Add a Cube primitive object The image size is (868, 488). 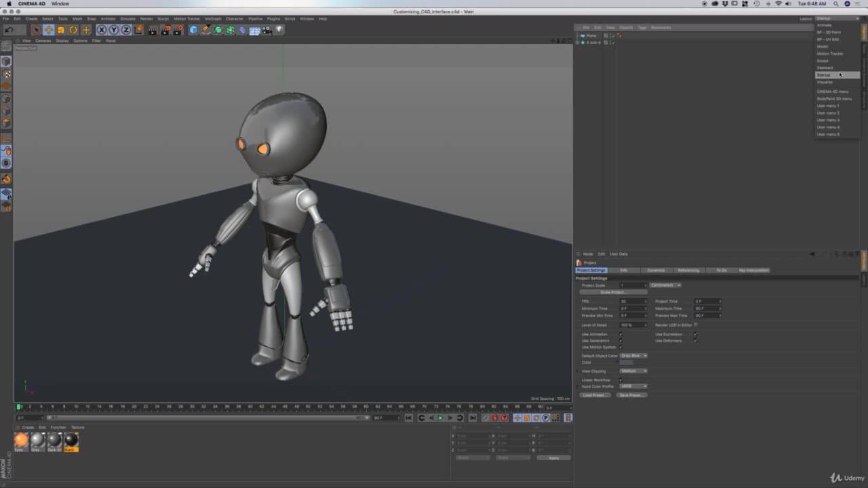tap(194, 30)
